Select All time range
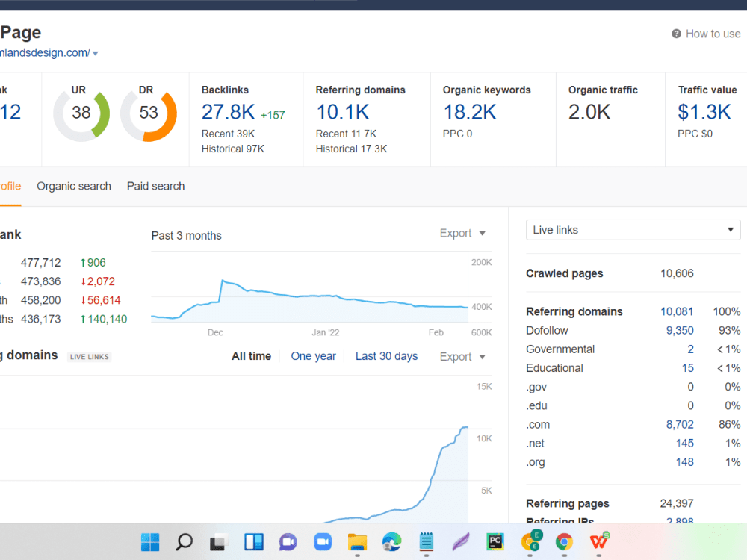Screen dimensions: 747x560 point(251,356)
